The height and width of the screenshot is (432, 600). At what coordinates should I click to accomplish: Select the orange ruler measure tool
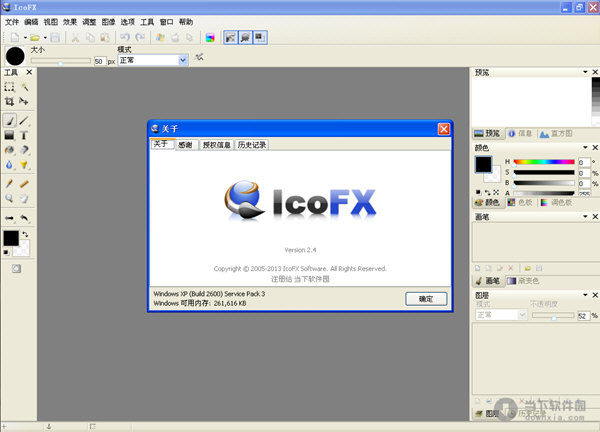(x=24, y=184)
